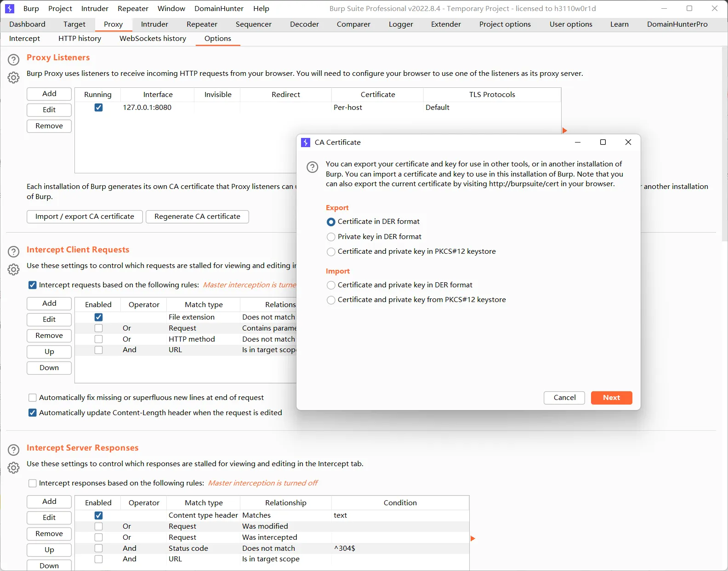Toggle automatically update Content-Length header
Screen dimensions: 728x571
pos(33,413)
